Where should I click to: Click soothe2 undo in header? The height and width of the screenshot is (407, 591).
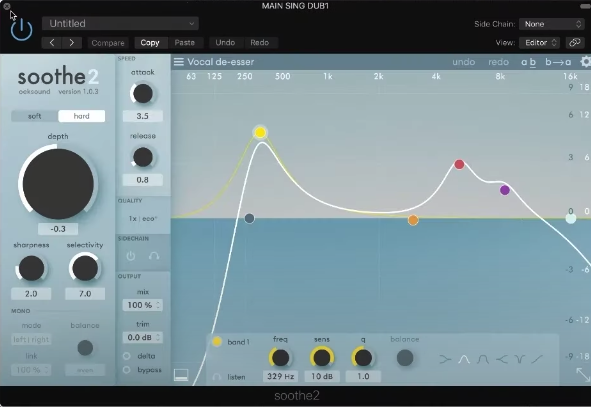(464, 62)
